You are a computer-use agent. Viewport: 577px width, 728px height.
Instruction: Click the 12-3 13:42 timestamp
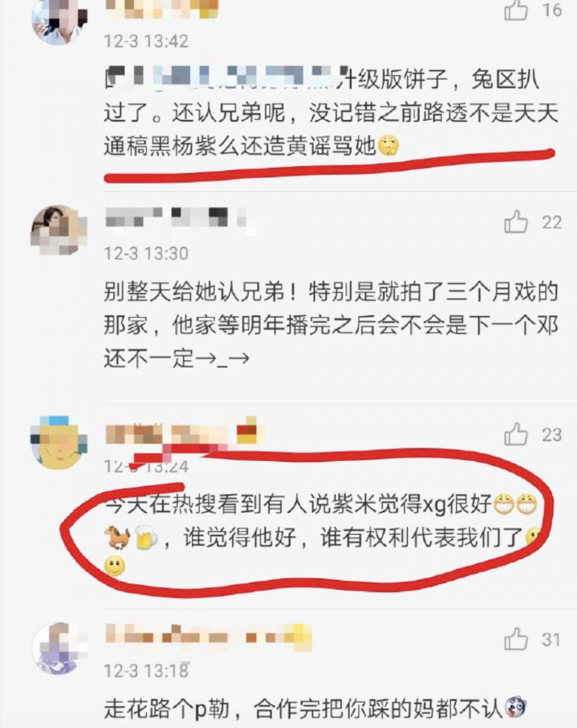(x=146, y=41)
